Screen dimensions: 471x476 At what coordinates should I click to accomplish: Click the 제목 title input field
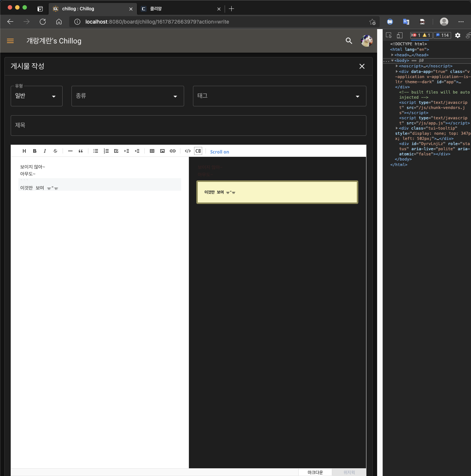189,126
